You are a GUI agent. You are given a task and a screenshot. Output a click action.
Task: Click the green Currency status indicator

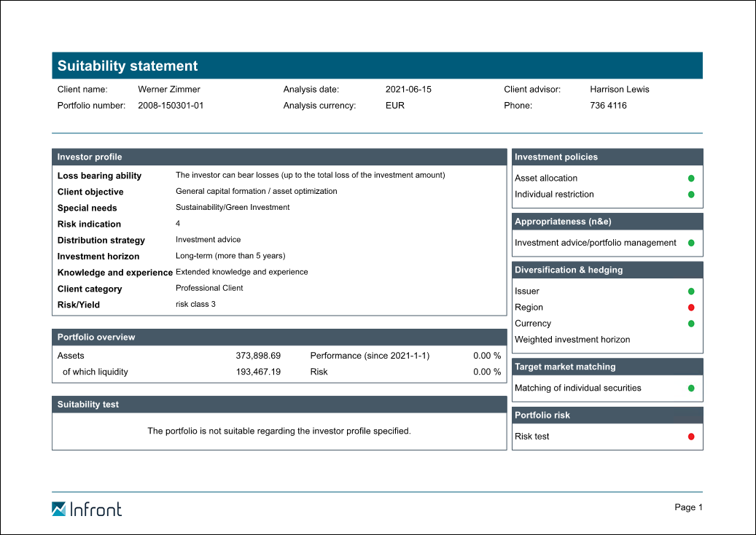[x=691, y=324]
